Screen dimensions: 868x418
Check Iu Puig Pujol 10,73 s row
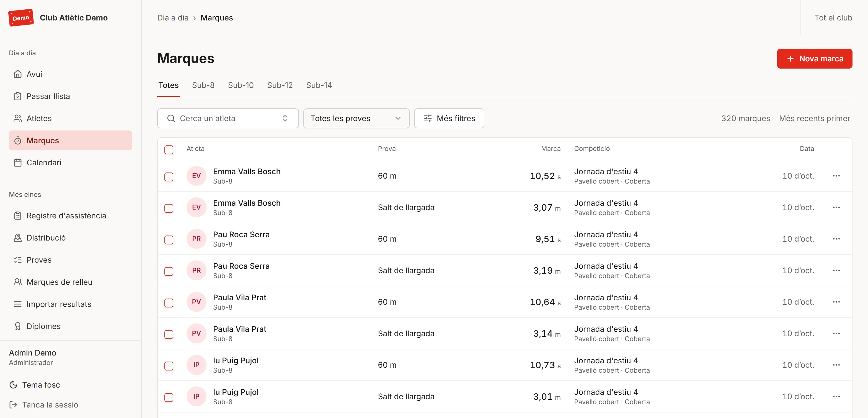pos(169,366)
